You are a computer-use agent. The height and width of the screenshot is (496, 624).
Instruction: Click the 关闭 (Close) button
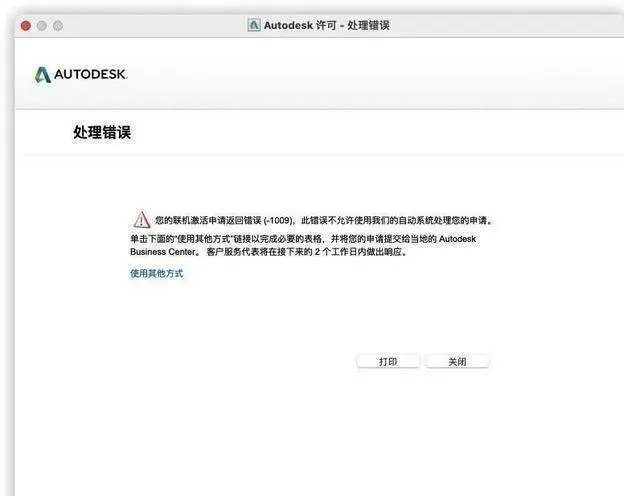[x=457, y=361]
